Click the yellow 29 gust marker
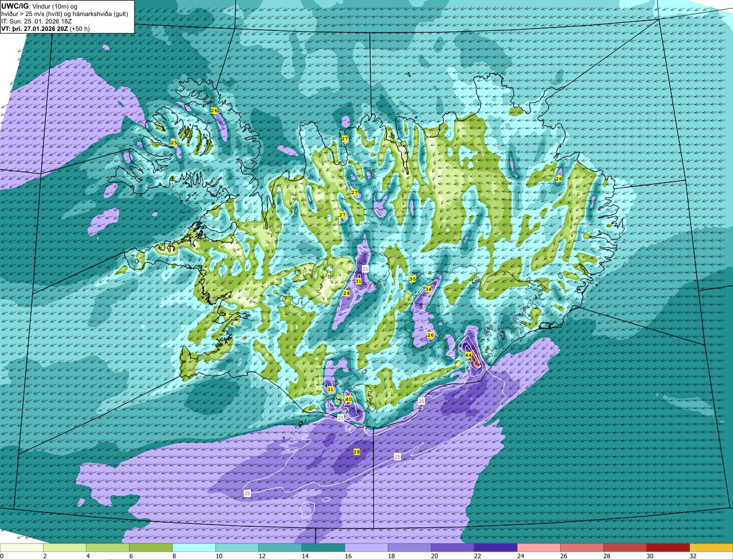The image size is (733, 560). click(x=346, y=293)
